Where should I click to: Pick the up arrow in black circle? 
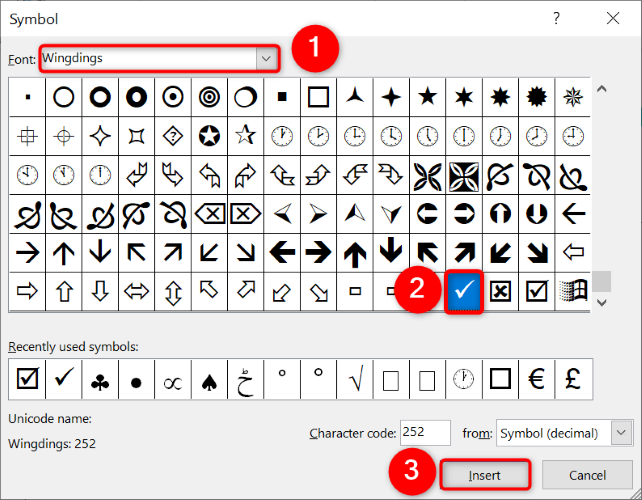click(x=500, y=214)
